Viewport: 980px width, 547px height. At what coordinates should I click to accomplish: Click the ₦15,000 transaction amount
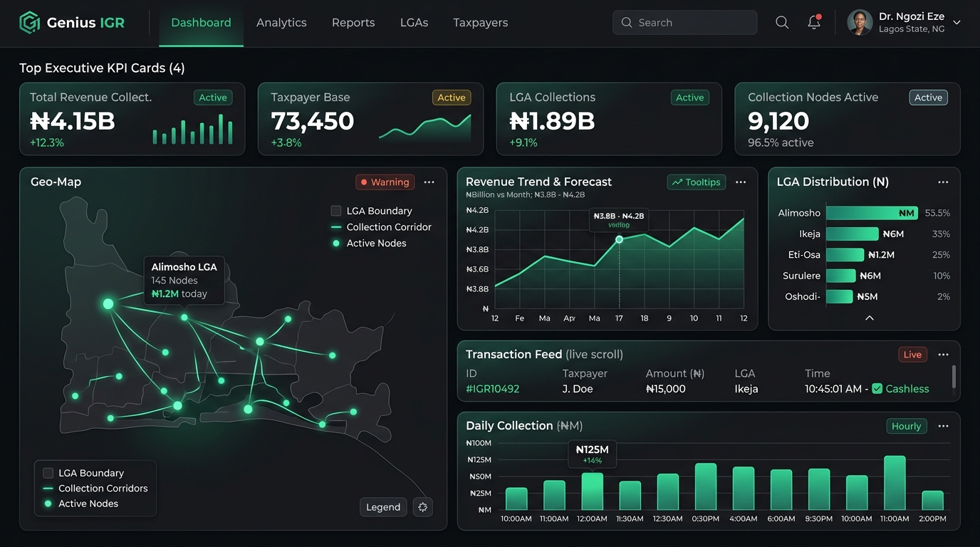666,389
